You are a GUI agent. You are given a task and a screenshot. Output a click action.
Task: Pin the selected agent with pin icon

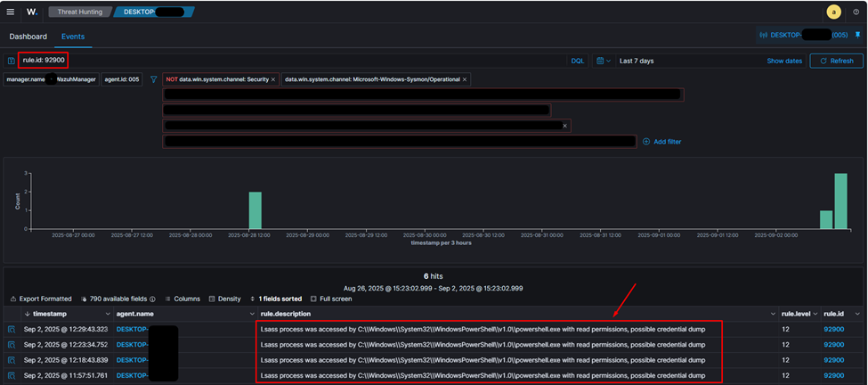pos(857,35)
